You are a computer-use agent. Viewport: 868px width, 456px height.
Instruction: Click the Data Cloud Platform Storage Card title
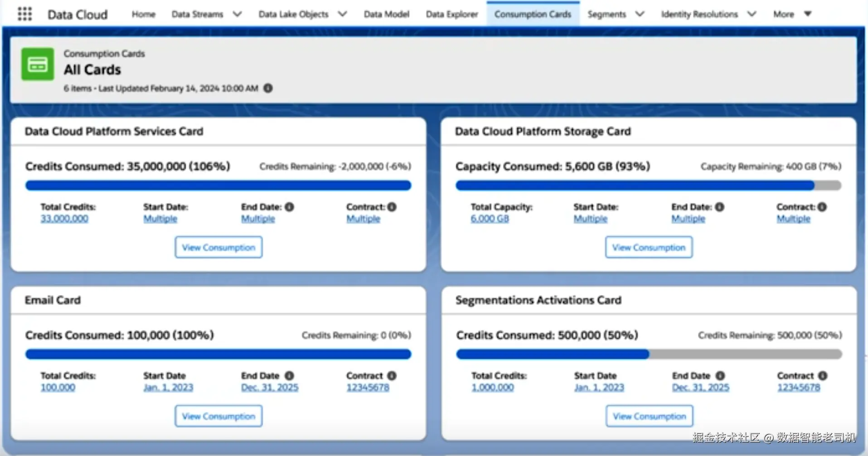543,132
